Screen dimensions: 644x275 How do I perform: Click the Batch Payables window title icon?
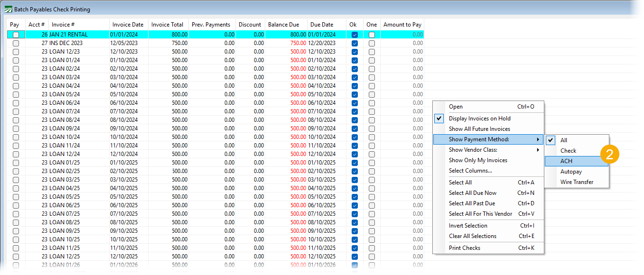(x=8, y=9)
